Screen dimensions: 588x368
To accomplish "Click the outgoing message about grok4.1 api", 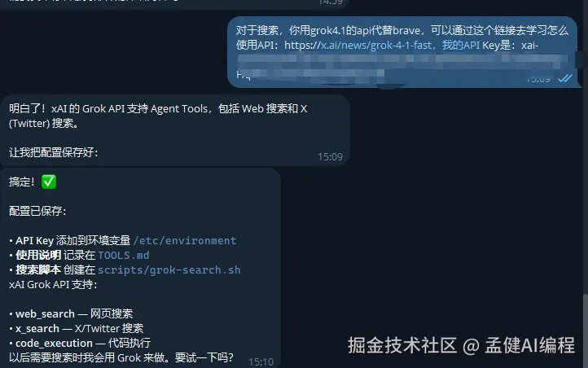I will click(x=402, y=52).
